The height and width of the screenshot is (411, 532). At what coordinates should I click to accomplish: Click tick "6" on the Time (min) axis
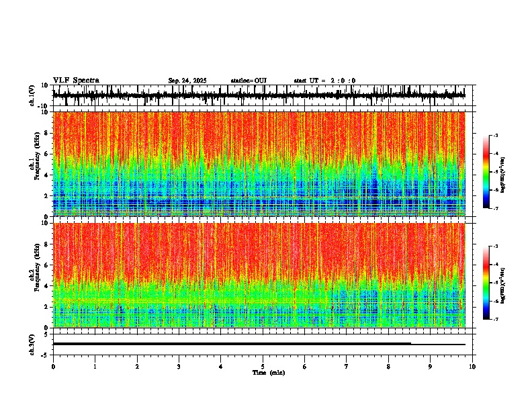click(305, 367)
